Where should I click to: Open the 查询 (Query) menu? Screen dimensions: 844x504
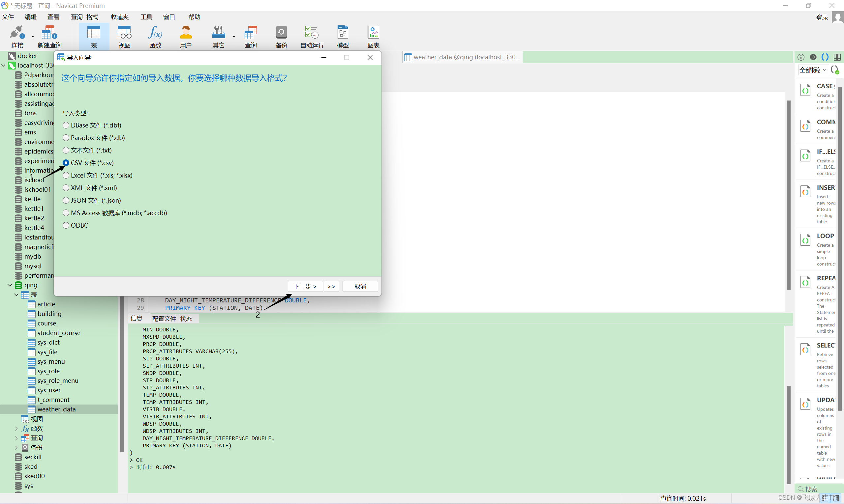pyautogui.click(x=75, y=16)
